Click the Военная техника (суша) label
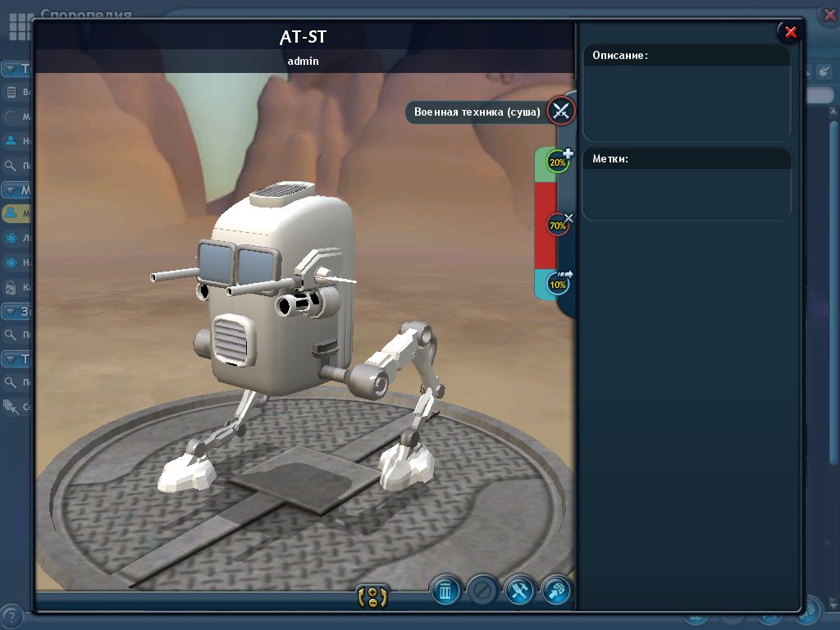 (x=477, y=112)
